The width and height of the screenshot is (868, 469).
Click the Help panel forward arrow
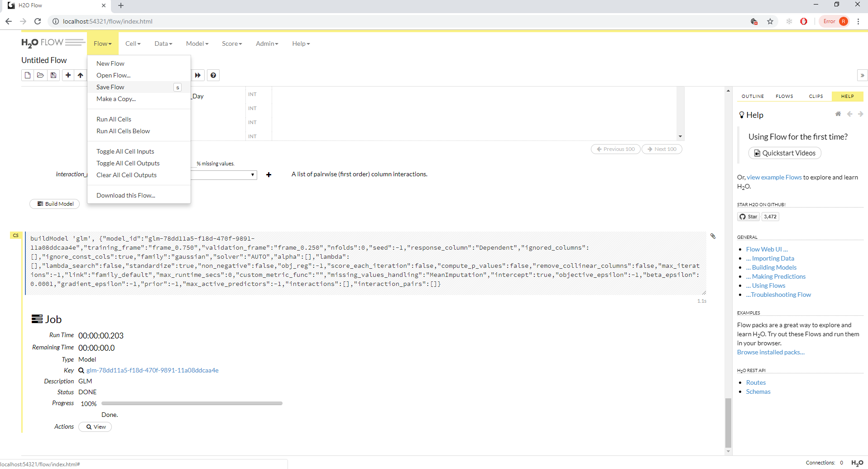tap(860, 114)
